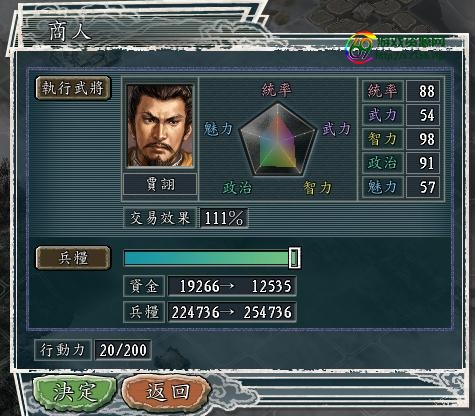Click the 執行武將 button
This screenshot has width=475, height=416.
click(x=73, y=88)
